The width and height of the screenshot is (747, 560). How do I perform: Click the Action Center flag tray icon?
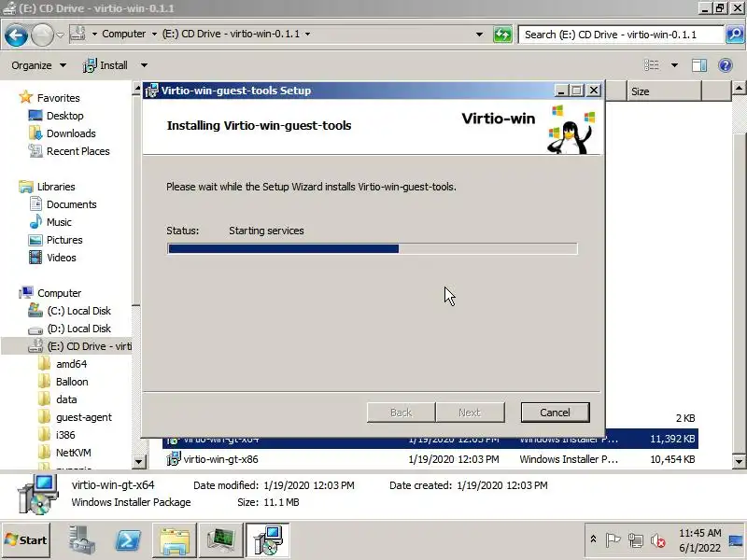(x=613, y=540)
